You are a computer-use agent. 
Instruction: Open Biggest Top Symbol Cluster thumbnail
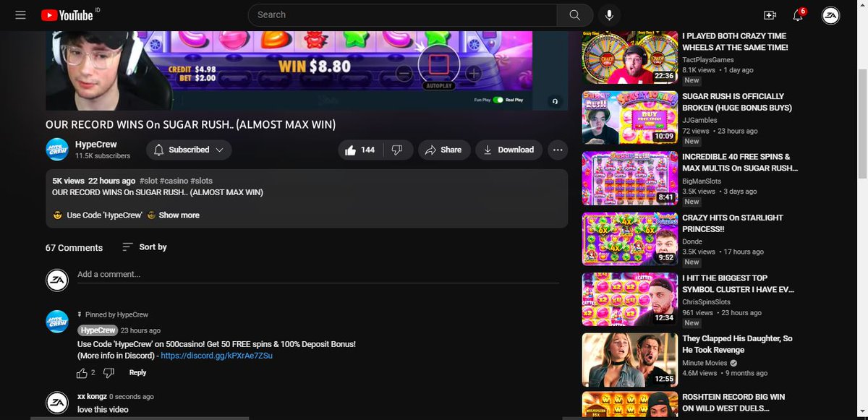point(630,300)
